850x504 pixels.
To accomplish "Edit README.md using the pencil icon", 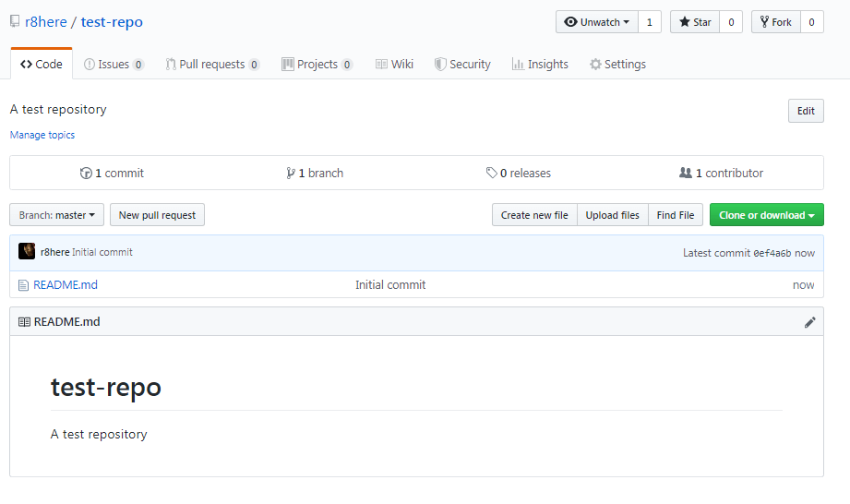I will [810, 322].
